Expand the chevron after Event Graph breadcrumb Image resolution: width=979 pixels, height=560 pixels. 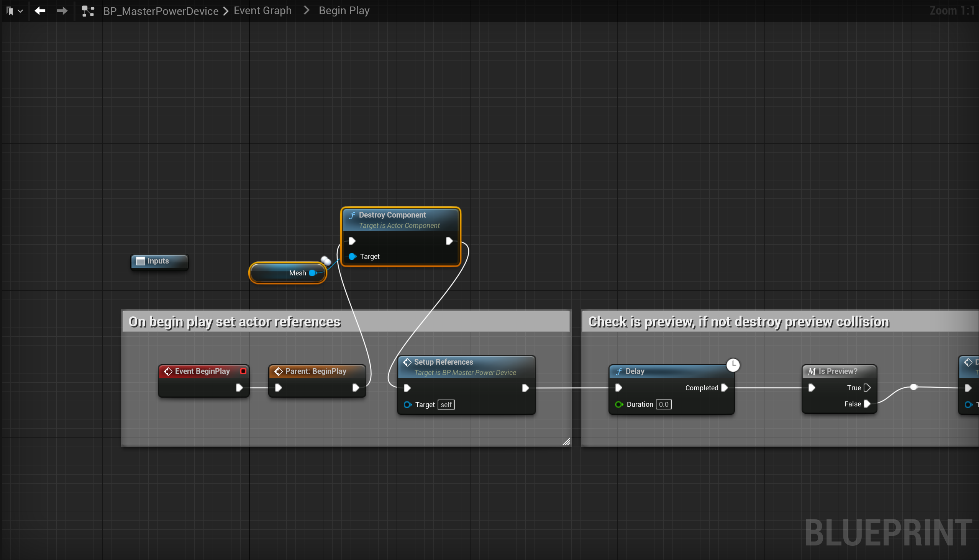coord(306,10)
